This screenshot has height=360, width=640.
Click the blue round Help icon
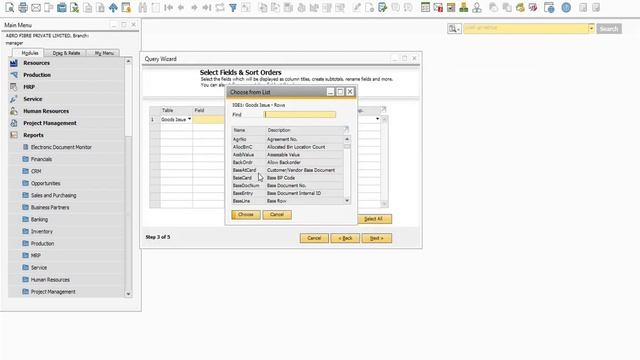pyautogui.click(x=566, y=7)
